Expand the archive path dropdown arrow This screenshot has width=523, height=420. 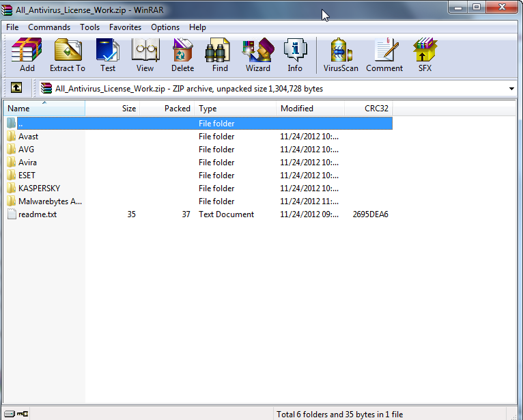click(x=511, y=89)
